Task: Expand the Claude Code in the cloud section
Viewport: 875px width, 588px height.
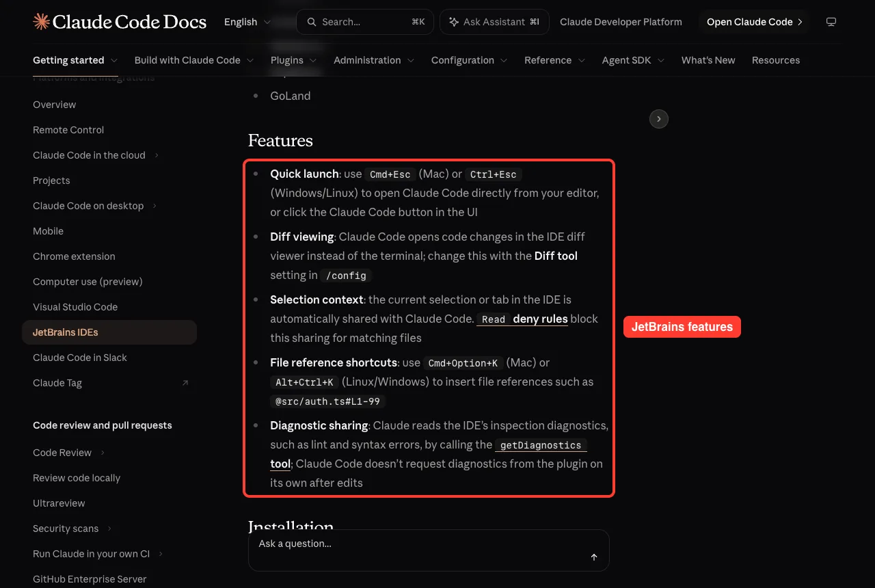Action: coord(157,155)
